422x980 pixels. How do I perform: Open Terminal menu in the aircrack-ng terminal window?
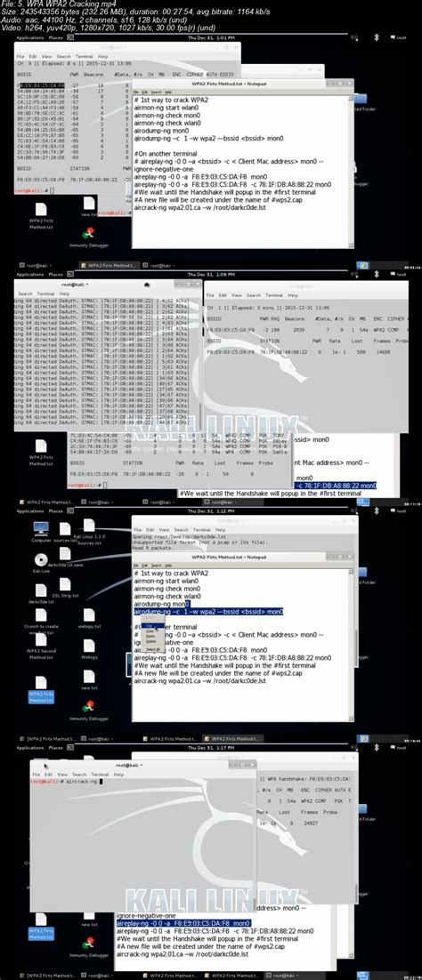point(101,775)
